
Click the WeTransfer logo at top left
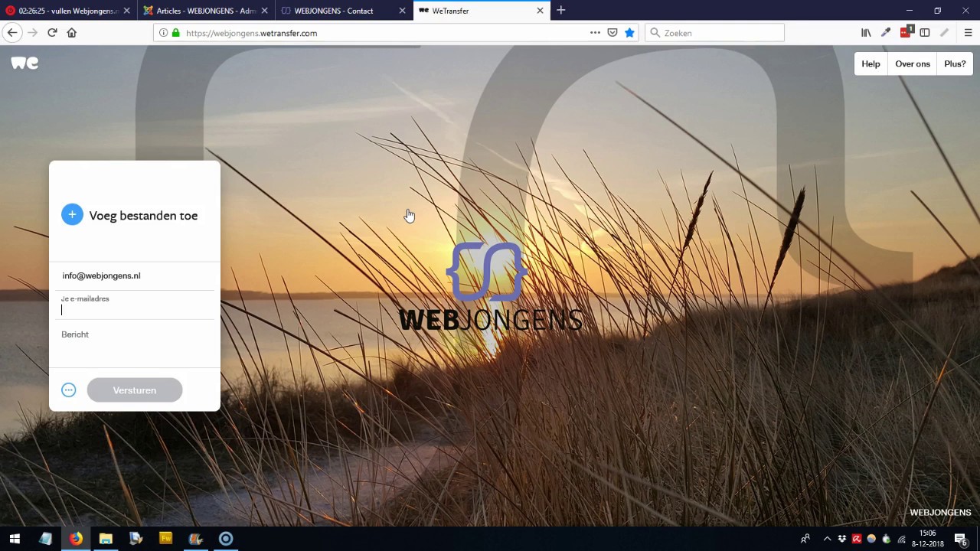click(x=24, y=63)
